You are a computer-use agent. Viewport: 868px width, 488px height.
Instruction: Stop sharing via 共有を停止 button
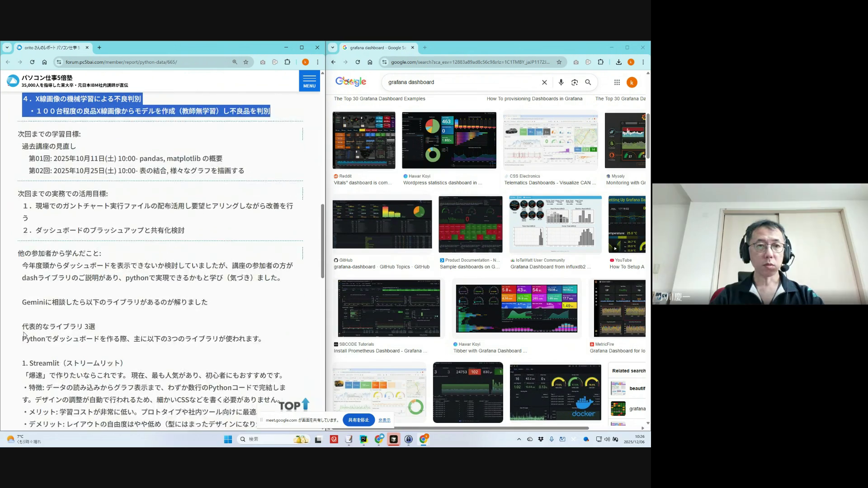(x=359, y=420)
